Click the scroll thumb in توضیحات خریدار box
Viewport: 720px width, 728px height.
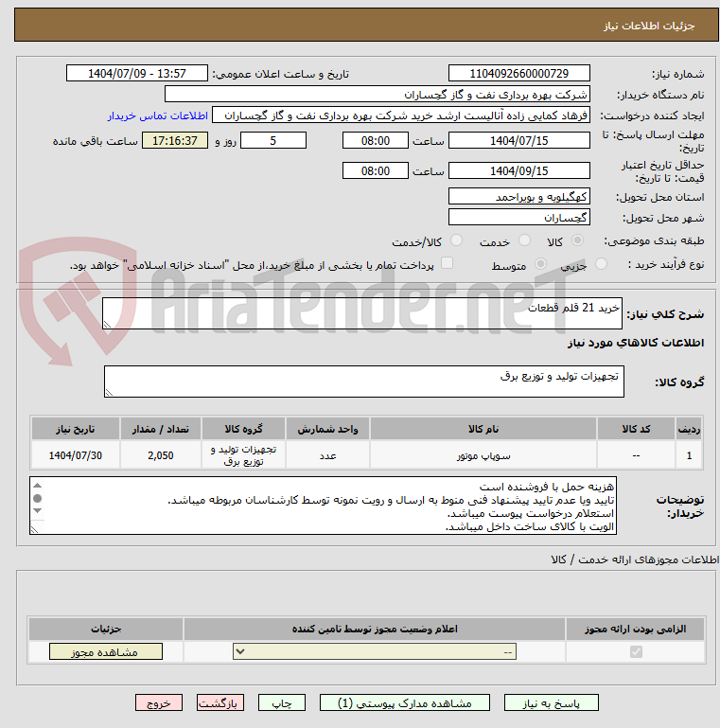tap(38, 498)
